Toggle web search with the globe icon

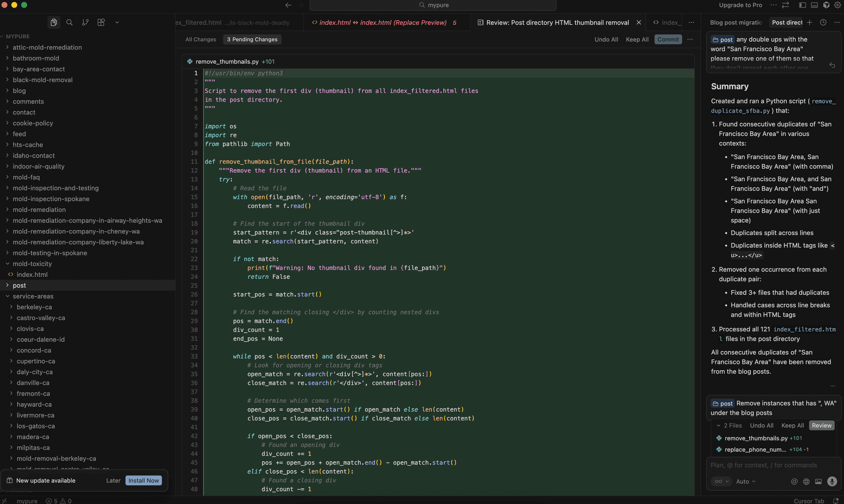pos(806,481)
